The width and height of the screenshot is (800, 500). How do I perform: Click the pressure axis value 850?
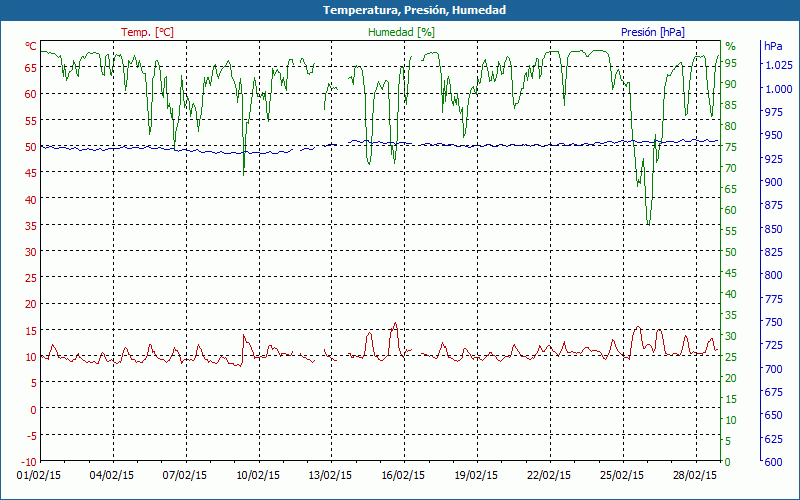coord(773,229)
